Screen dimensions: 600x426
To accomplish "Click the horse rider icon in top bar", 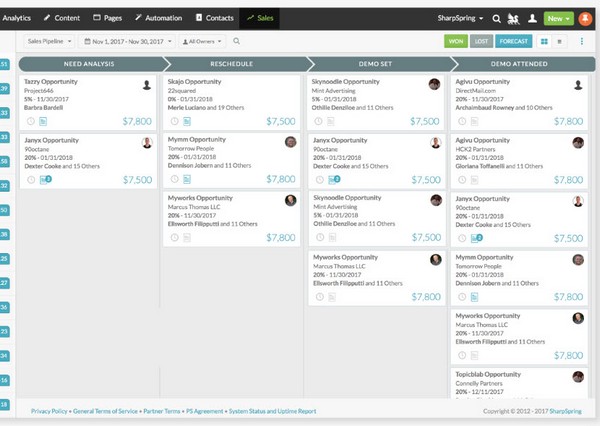I will [514, 18].
